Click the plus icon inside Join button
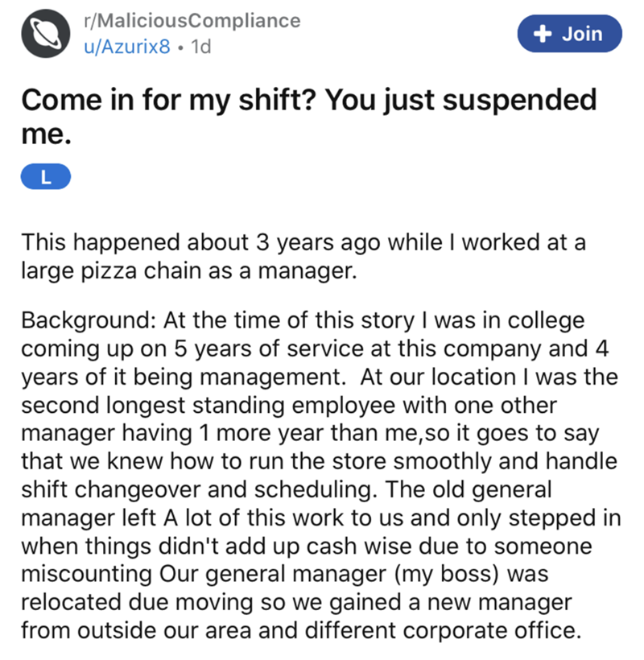The width and height of the screenshot is (644, 660). [x=543, y=34]
